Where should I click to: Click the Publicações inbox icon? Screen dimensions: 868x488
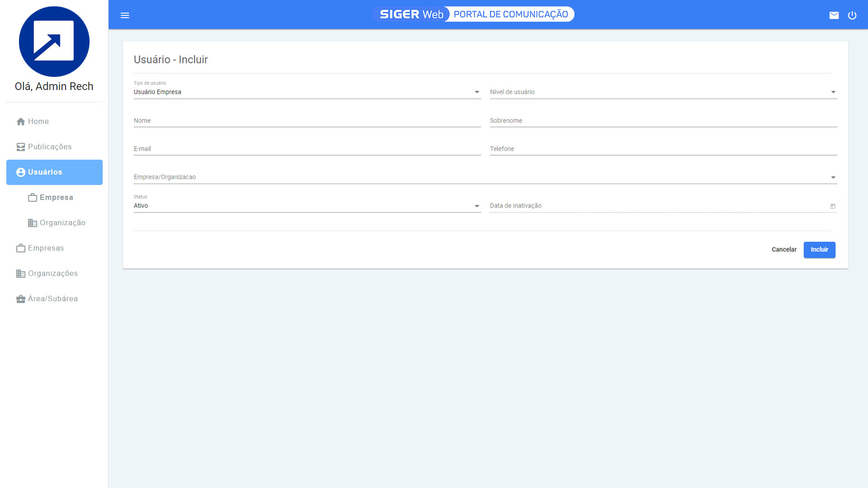[21, 147]
